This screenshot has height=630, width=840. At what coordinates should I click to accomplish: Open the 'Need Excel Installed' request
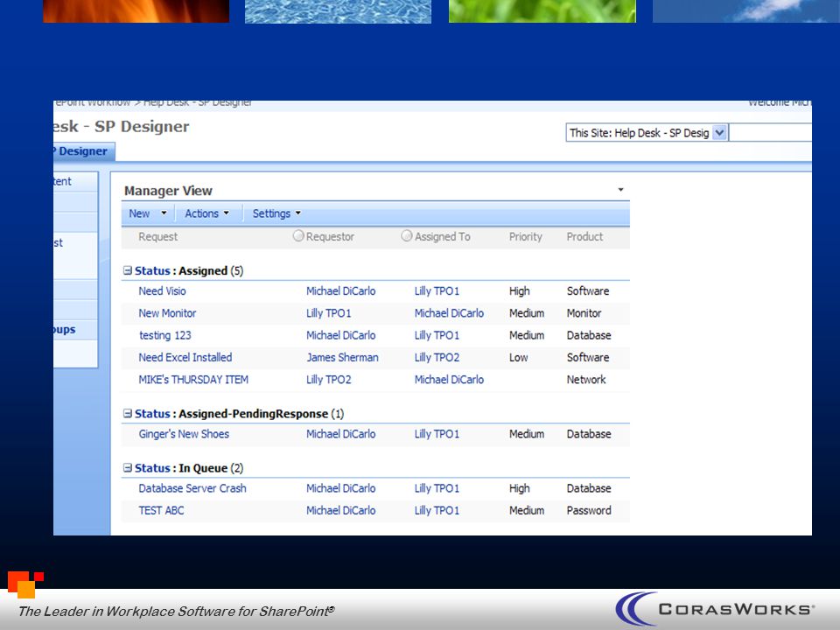[185, 357]
